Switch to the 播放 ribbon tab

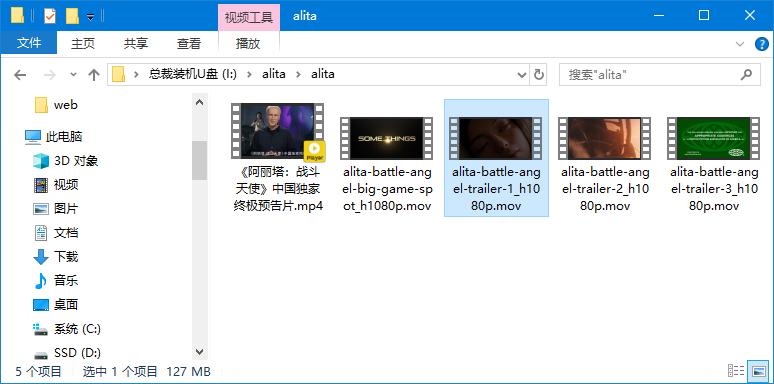(248, 43)
